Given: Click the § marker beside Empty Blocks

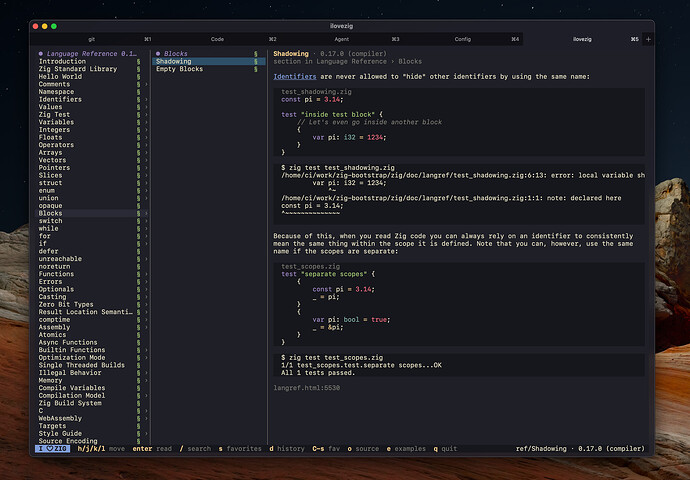Looking at the screenshot, I should click(256, 69).
